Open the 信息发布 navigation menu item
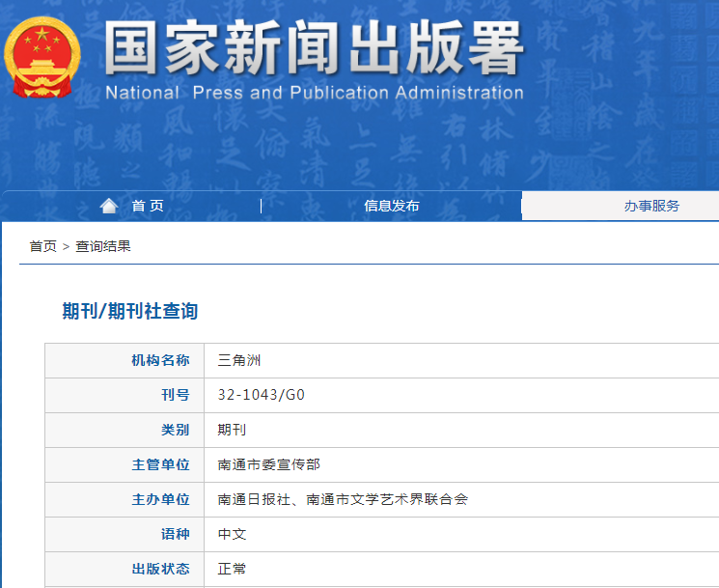Image resolution: width=719 pixels, height=588 pixels. [391, 206]
